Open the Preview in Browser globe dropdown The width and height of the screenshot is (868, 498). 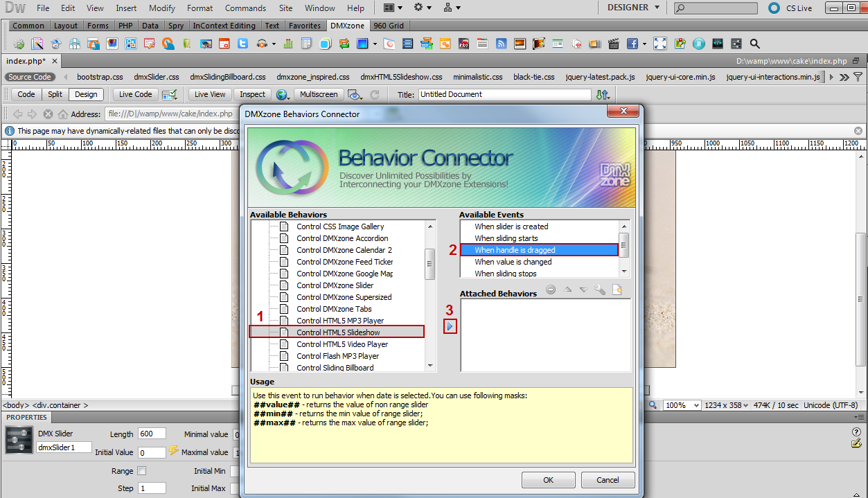(283, 95)
